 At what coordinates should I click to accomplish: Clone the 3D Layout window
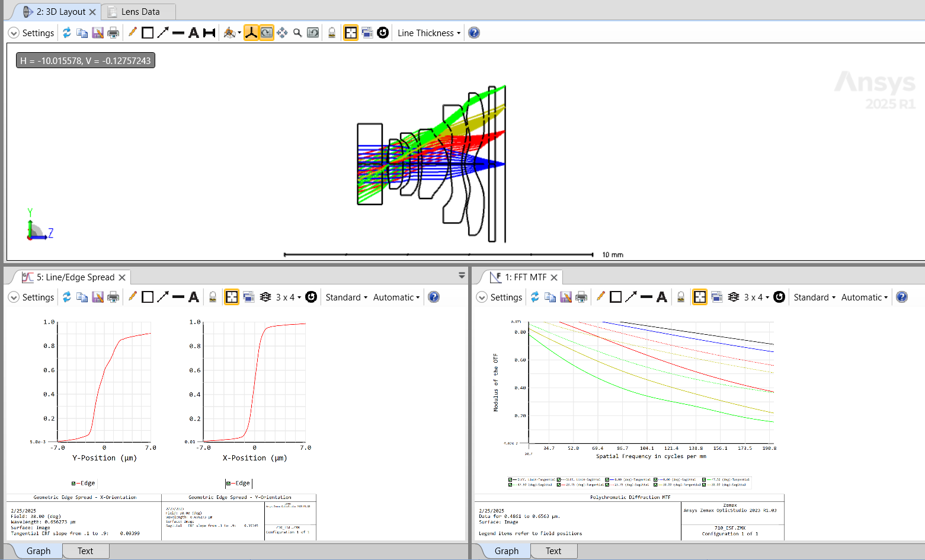pyautogui.click(x=367, y=33)
